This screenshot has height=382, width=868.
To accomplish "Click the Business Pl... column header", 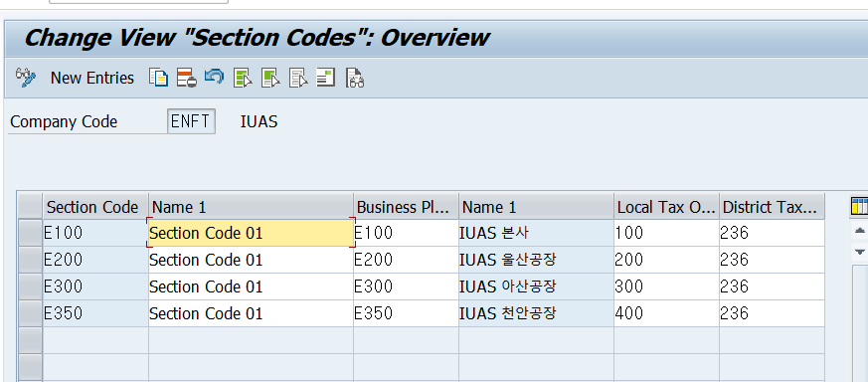I will click(x=407, y=207).
